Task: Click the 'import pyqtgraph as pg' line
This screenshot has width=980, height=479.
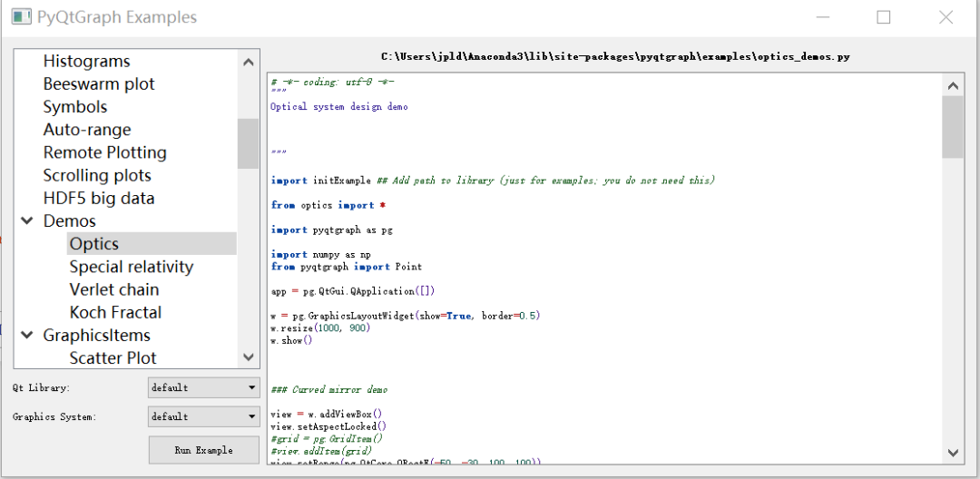Action: [331, 230]
